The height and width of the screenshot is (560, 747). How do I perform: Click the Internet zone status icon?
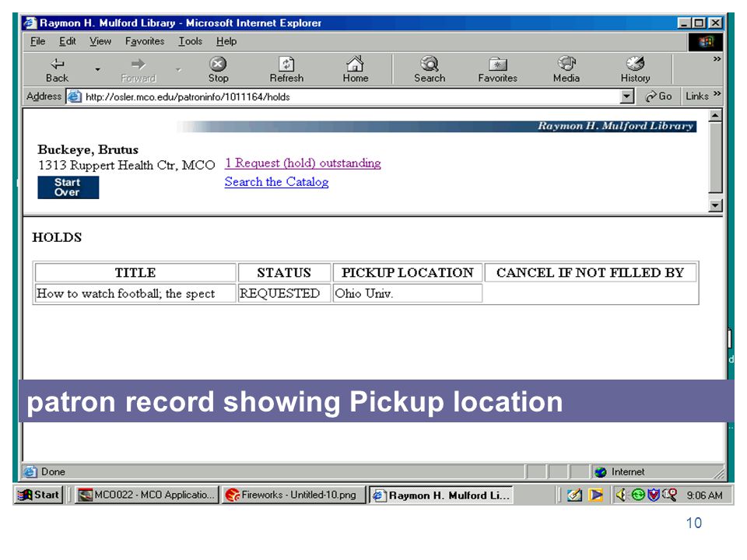tap(601, 472)
